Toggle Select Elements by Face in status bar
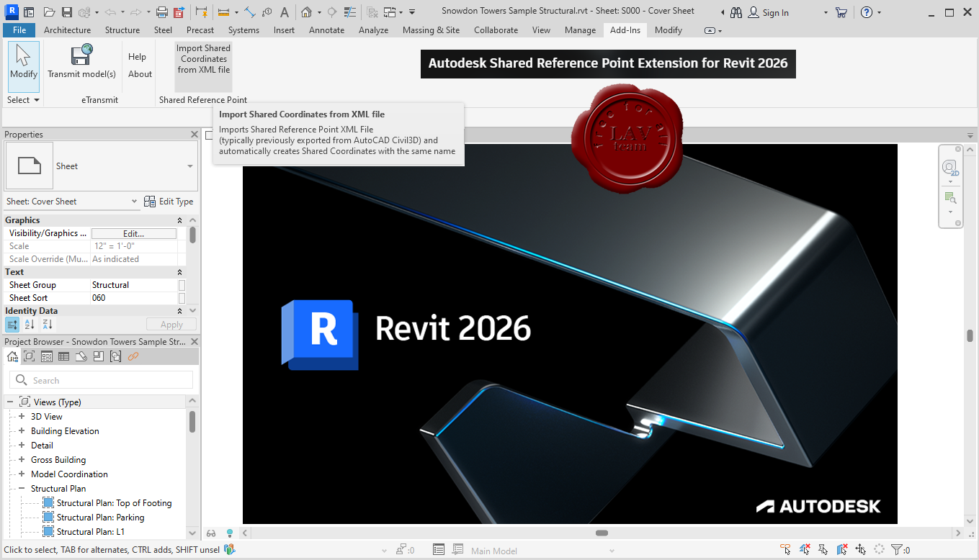This screenshot has height=560, width=979. click(x=842, y=550)
